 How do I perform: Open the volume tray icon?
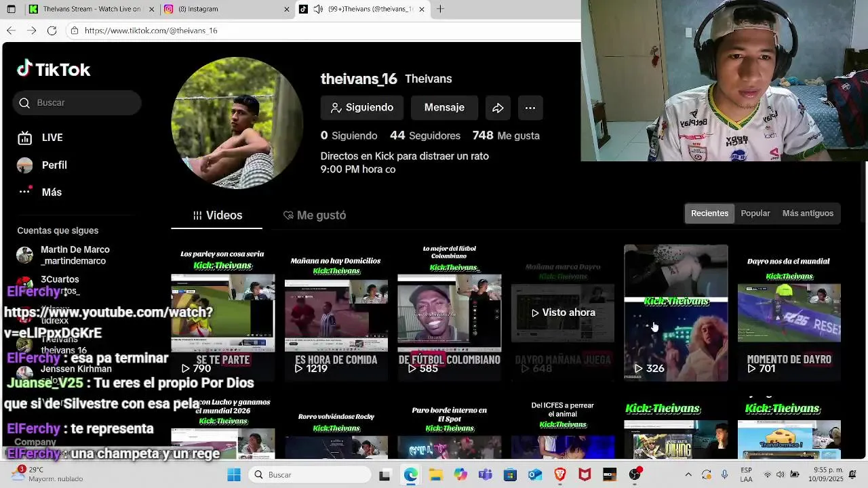click(780, 474)
